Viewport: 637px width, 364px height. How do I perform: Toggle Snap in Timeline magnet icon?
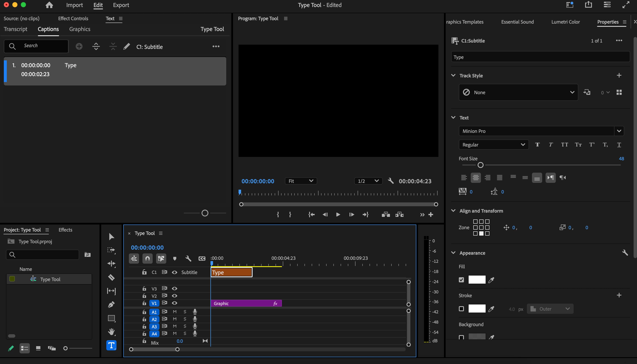pyautogui.click(x=148, y=259)
